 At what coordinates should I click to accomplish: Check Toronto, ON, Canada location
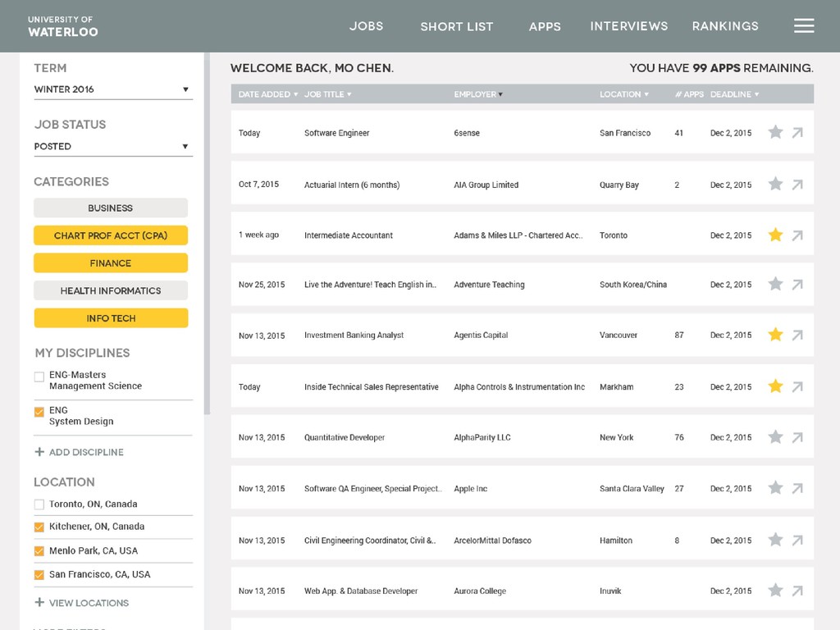tap(39, 504)
